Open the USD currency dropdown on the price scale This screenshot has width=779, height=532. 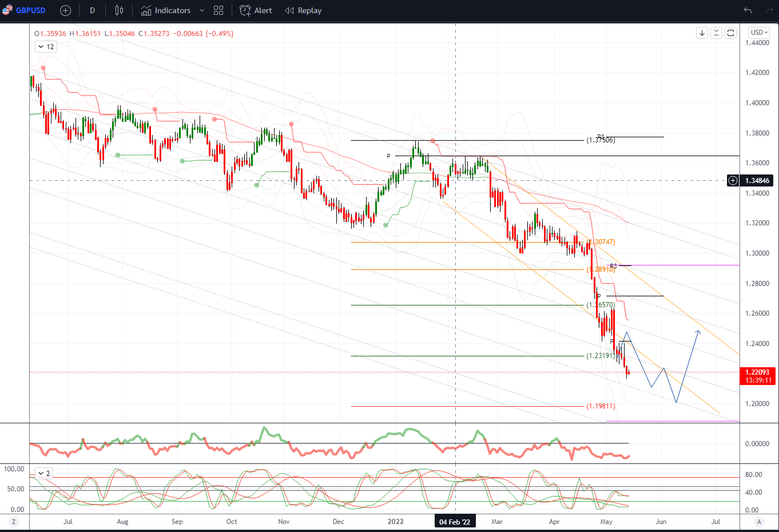(x=760, y=33)
